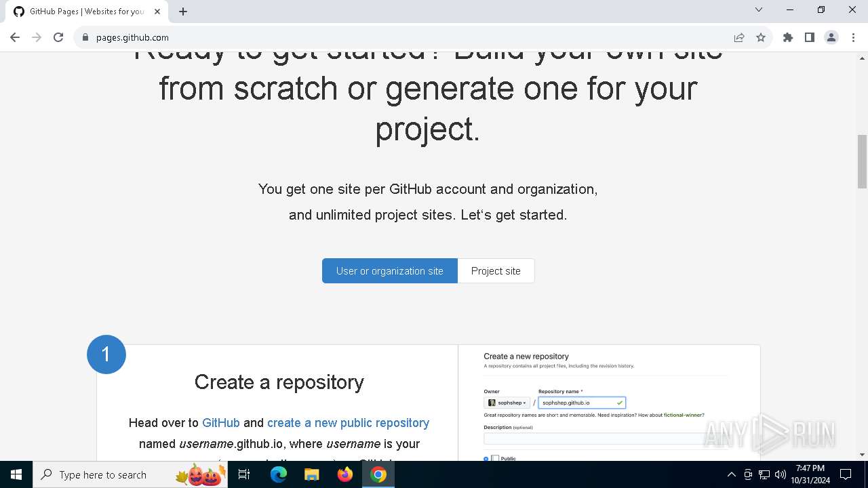
Task: Click the Chrome taskbar icon
Action: [378, 474]
